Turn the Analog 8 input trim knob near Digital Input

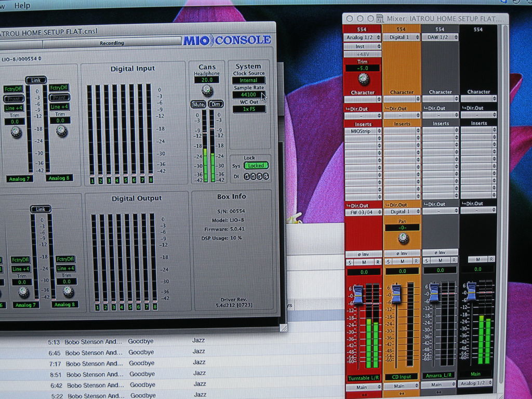point(61,130)
